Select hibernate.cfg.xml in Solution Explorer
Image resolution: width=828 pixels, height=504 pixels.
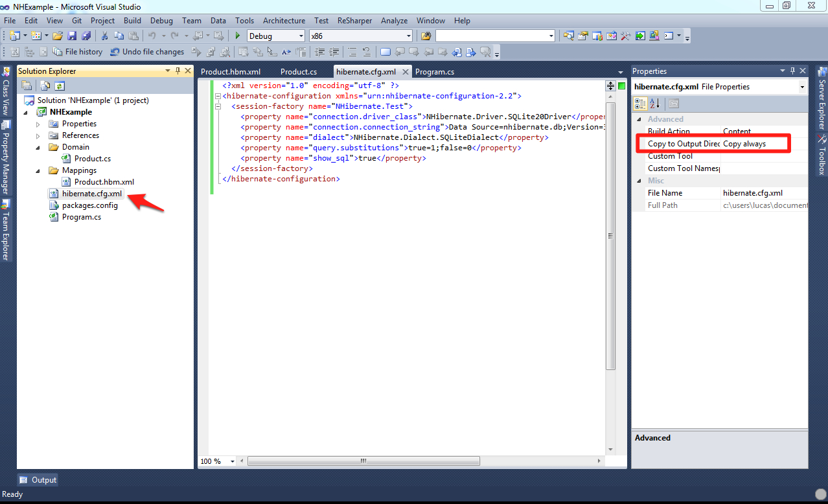(x=91, y=194)
